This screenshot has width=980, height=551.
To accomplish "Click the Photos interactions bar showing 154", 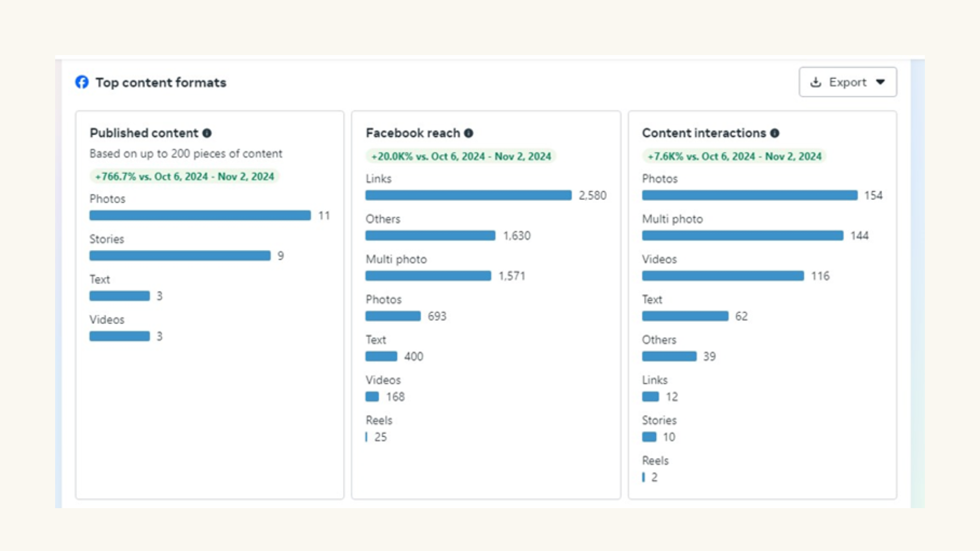I will coord(749,195).
